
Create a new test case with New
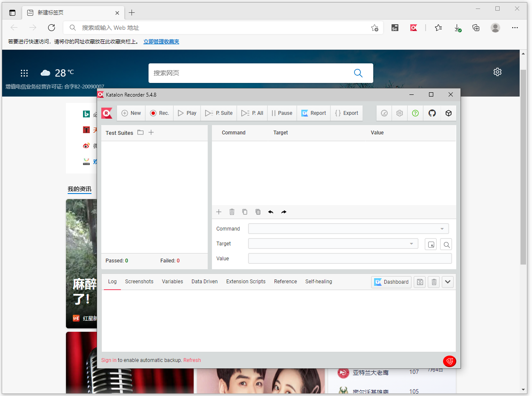coord(131,113)
